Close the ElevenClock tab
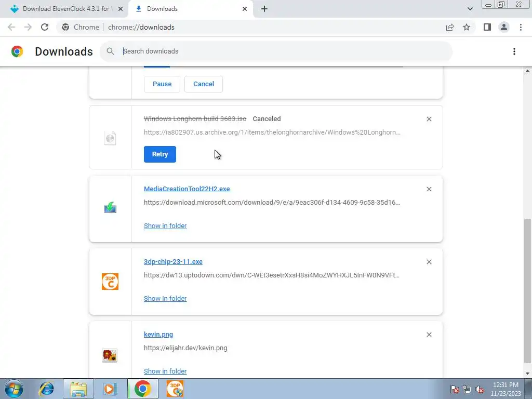Viewport: 532px width, 399px height. click(120, 9)
